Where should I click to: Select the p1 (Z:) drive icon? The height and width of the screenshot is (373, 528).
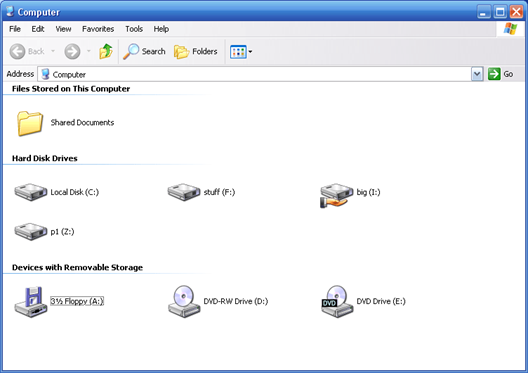(x=31, y=232)
